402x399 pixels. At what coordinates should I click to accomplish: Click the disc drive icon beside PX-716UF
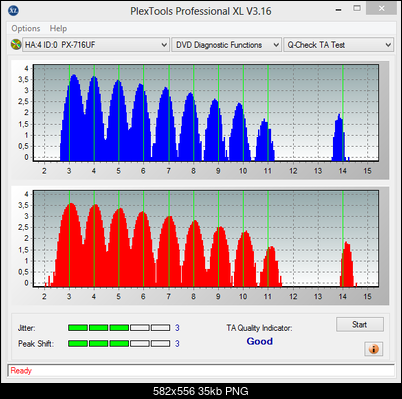[16, 44]
